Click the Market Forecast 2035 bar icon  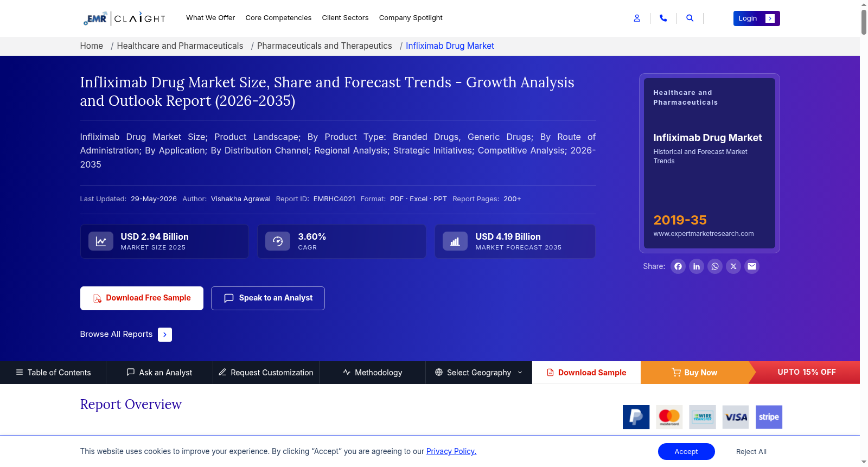[x=455, y=241]
